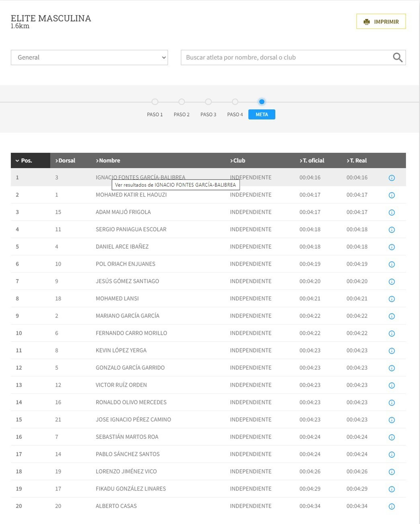420x524 pixels.
Task: Open info icon for Kevin López Yerga
Action: [x=391, y=351]
